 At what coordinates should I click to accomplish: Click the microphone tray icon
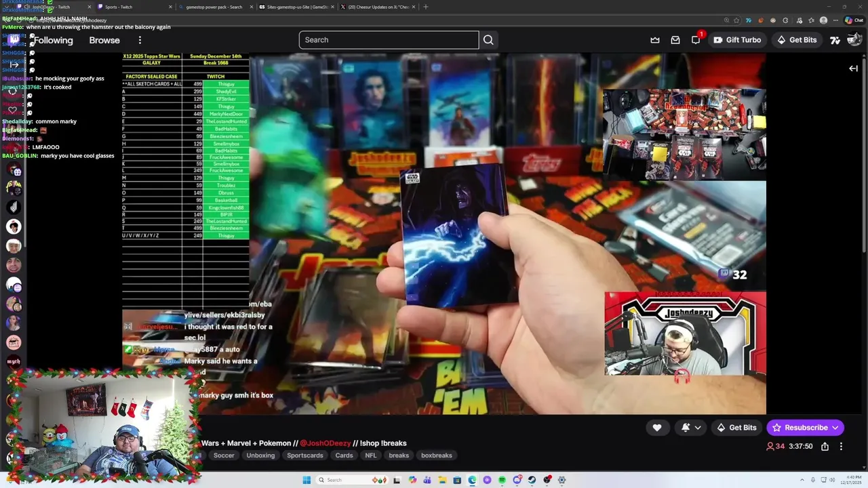pos(813,480)
